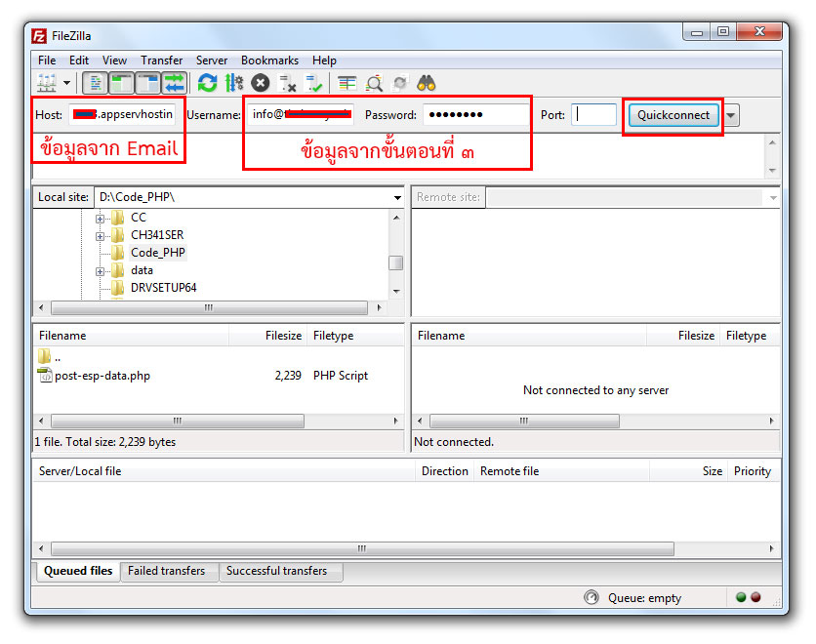Open Site Manager dropdown arrow

pos(66,83)
